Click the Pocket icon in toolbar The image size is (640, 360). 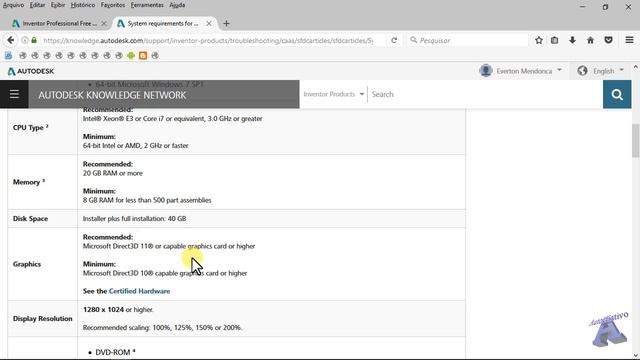click(x=608, y=40)
